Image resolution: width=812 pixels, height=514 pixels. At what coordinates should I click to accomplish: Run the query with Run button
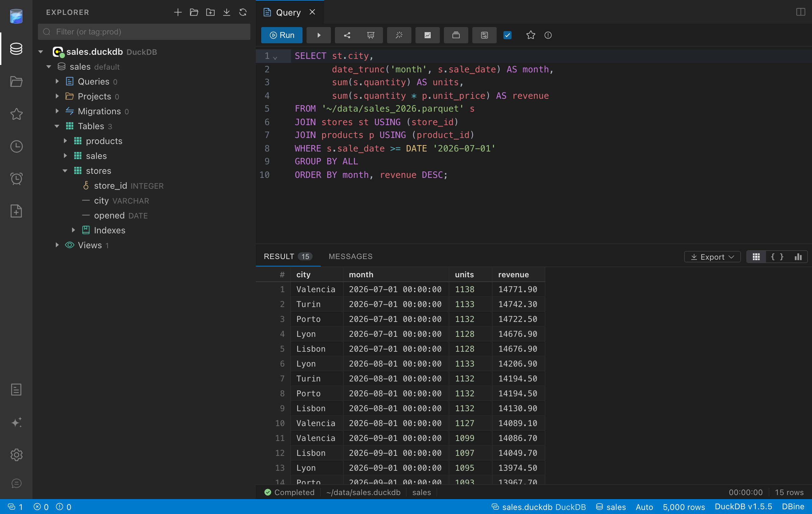(281, 35)
